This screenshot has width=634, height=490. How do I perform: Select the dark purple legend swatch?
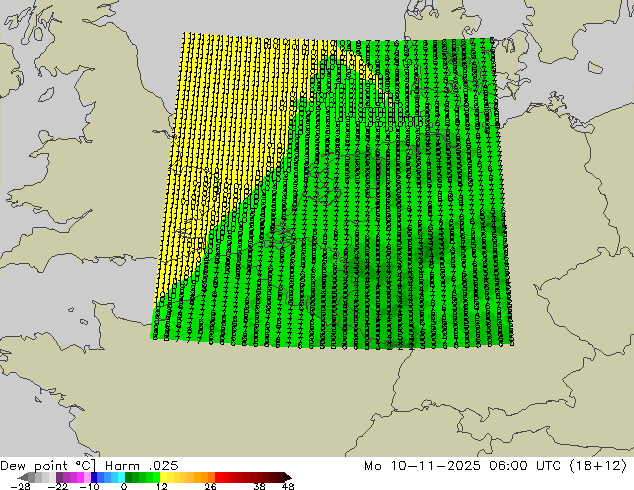[59, 477]
